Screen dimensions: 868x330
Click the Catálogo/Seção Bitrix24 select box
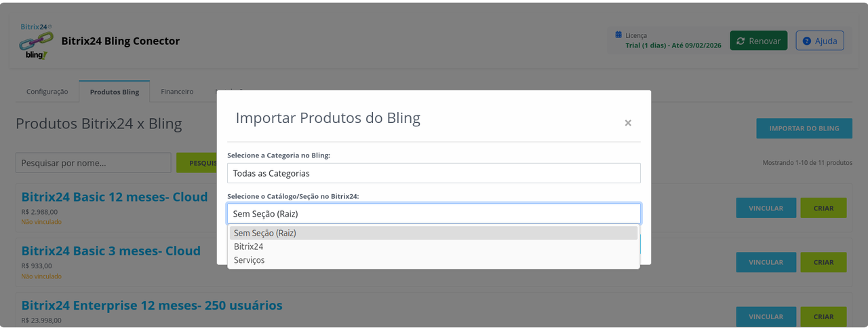point(433,213)
